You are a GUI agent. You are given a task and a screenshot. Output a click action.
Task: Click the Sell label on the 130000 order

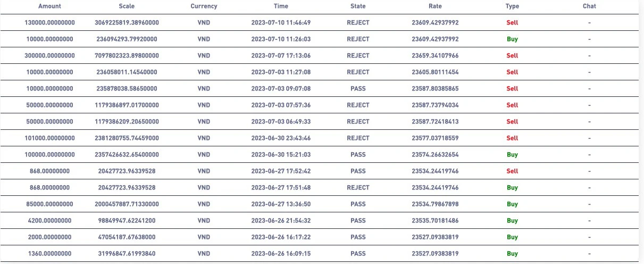(x=512, y=23)
